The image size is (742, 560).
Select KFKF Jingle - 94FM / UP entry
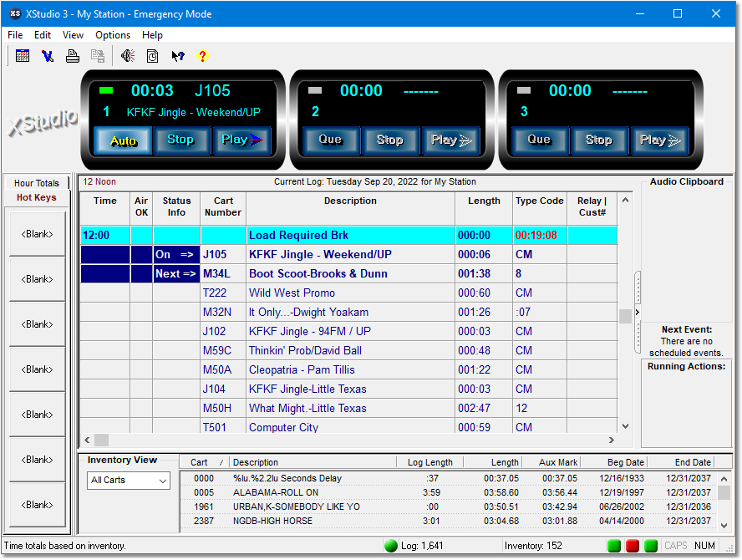point(348,331)
